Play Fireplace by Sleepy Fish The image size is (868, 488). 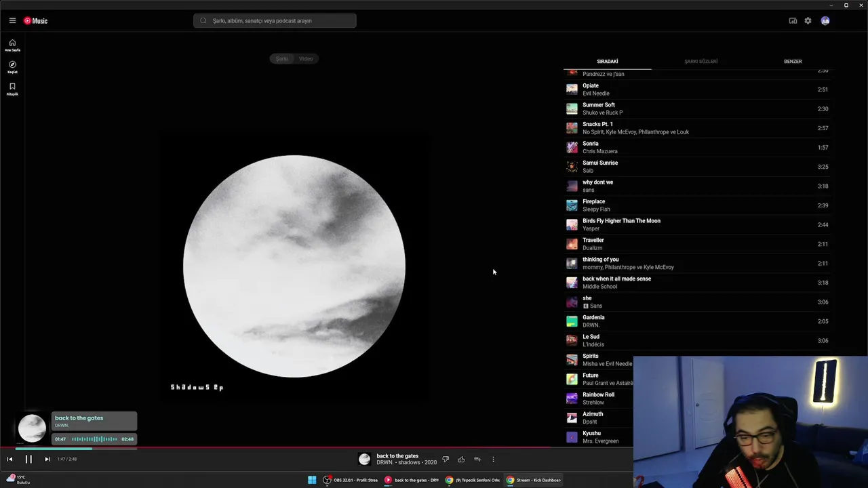698,205
